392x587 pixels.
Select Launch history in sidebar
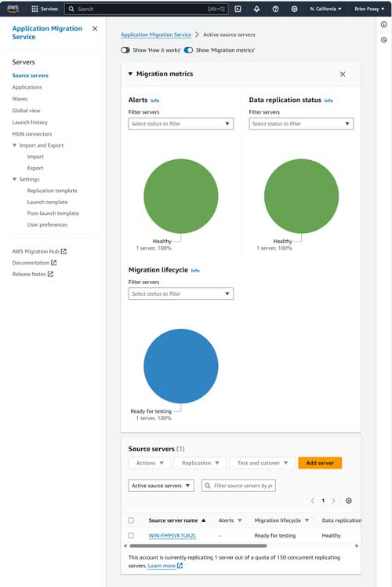(x=30, y=122)
